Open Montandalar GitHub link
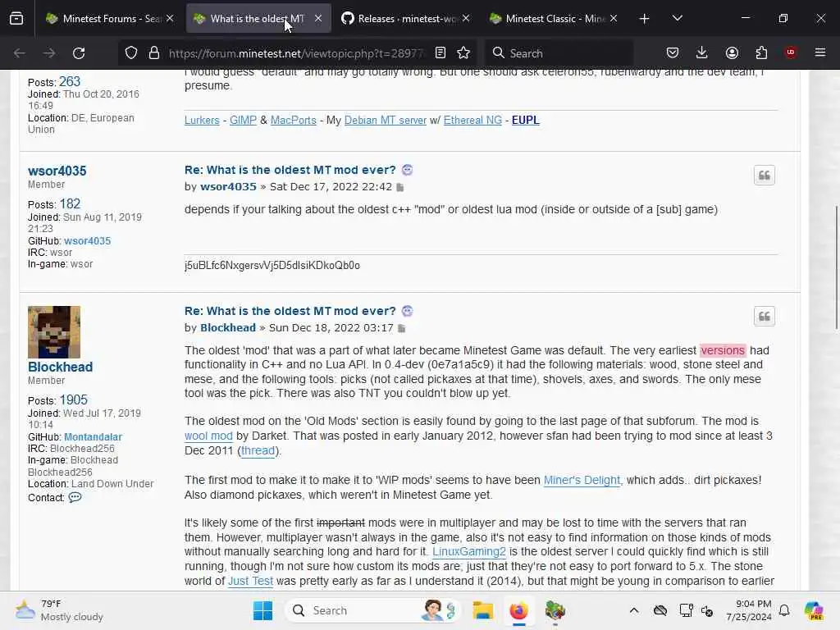The image size is (840, 630). (94, 437)
